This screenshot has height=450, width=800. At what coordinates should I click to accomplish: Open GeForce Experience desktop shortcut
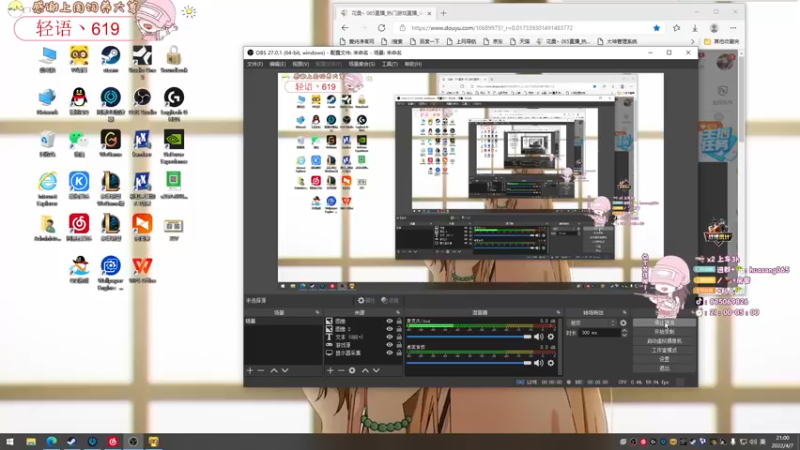coord(173,145)
